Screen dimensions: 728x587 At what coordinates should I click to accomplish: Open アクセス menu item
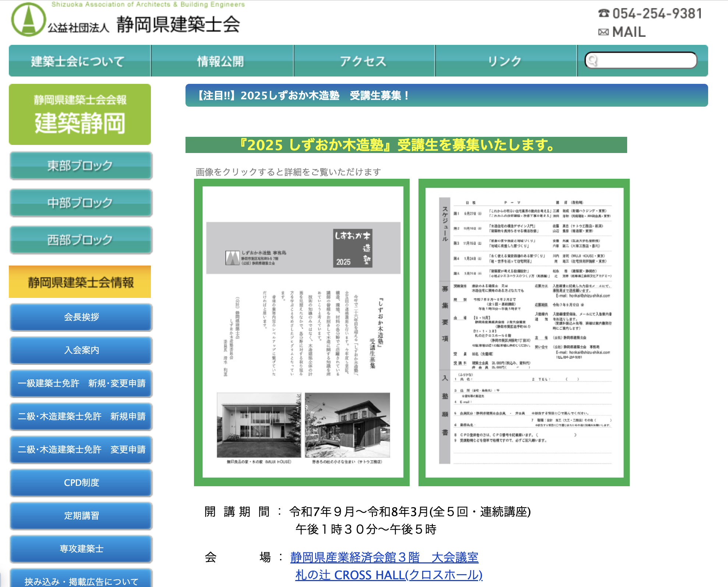coord(363,61)
